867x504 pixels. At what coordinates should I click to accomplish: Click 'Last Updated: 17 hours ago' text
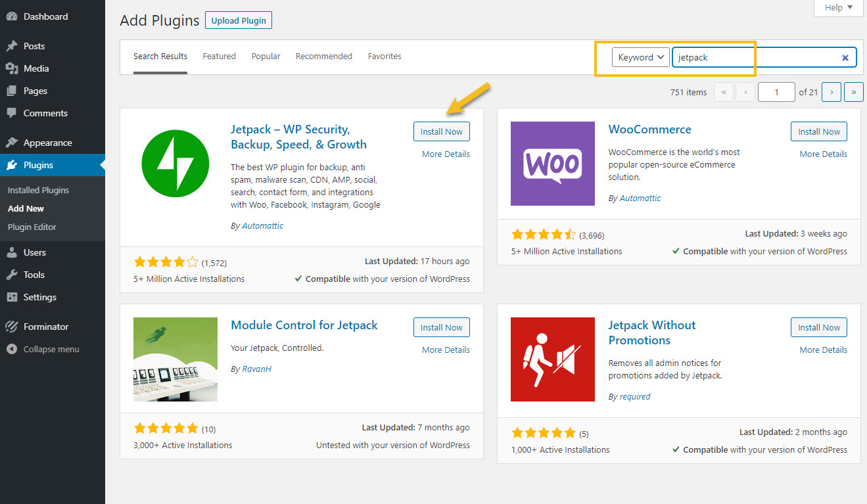[x=417, y=261]
